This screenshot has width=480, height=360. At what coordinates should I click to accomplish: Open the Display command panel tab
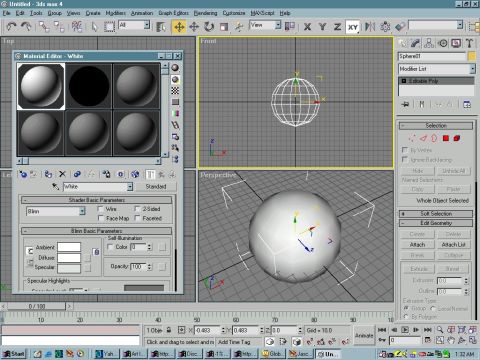pos(456,43)
